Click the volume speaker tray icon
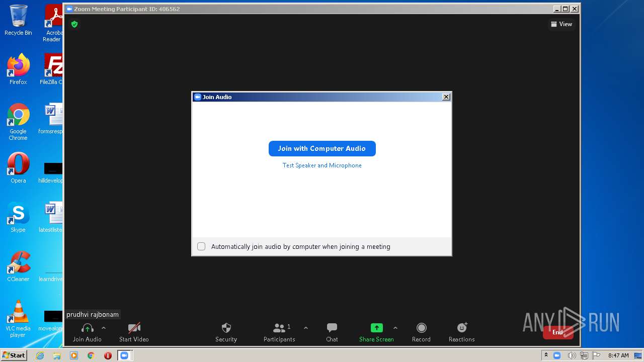The height and width of the screenshot is (362, 644). (572, 355)
